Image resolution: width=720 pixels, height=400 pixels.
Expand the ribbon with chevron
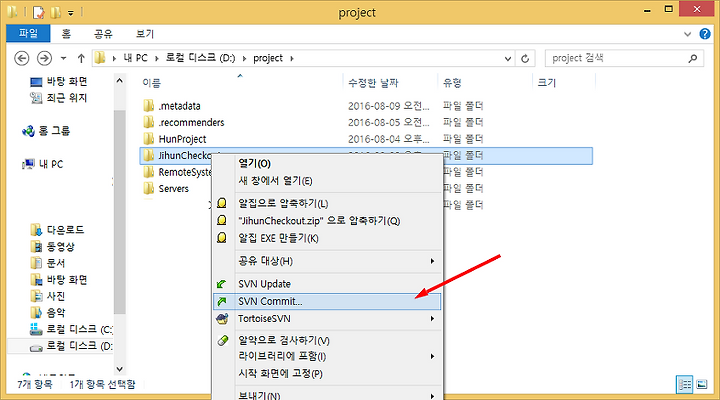687,34
